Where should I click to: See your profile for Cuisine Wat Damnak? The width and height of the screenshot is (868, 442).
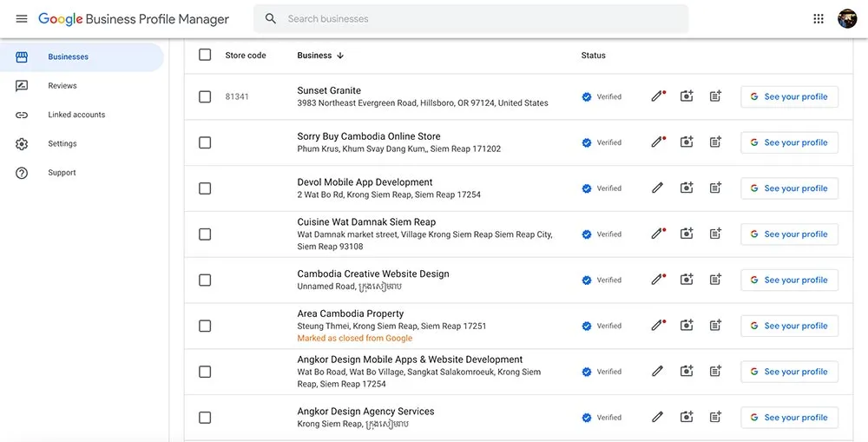(x=789, y=234)
